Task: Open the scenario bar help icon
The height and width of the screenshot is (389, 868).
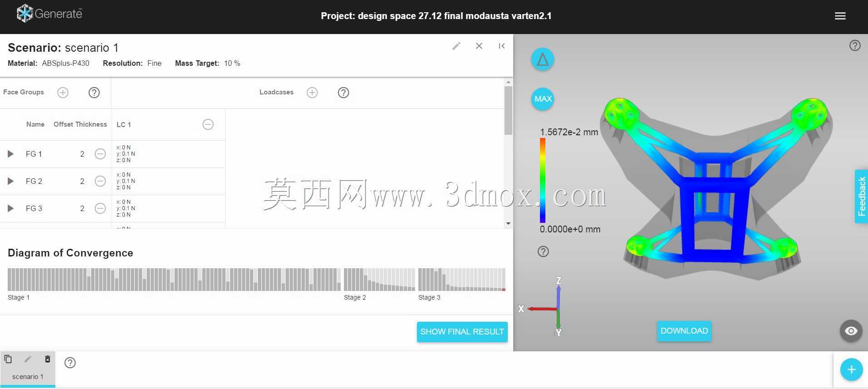Action: click(x=70, y=363)
